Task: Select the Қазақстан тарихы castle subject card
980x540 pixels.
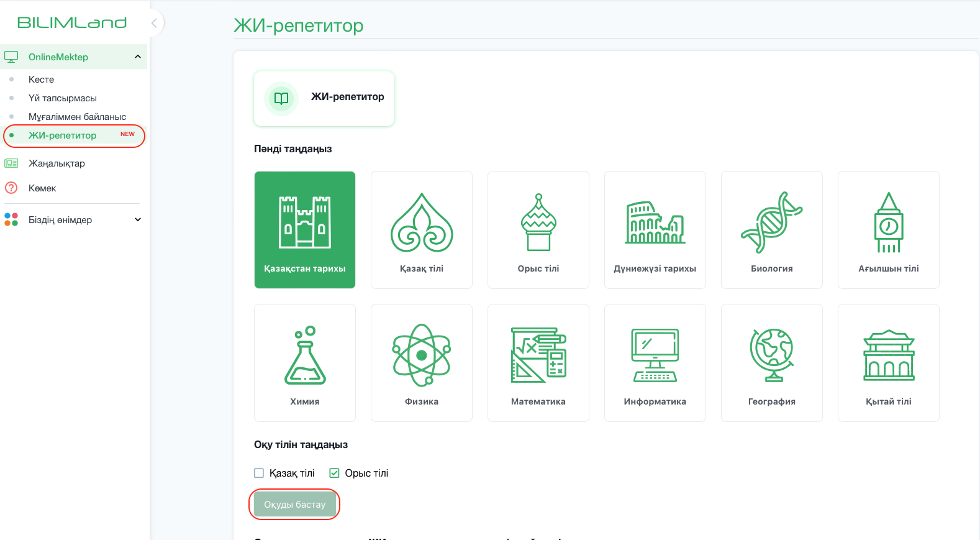Action: (x=305, y=230)
